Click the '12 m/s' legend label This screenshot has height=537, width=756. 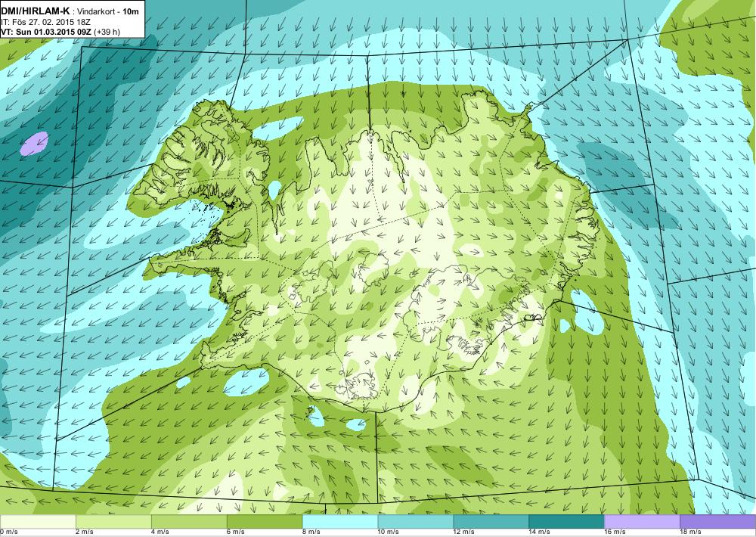pyautogui.click(x=464, y=532)
